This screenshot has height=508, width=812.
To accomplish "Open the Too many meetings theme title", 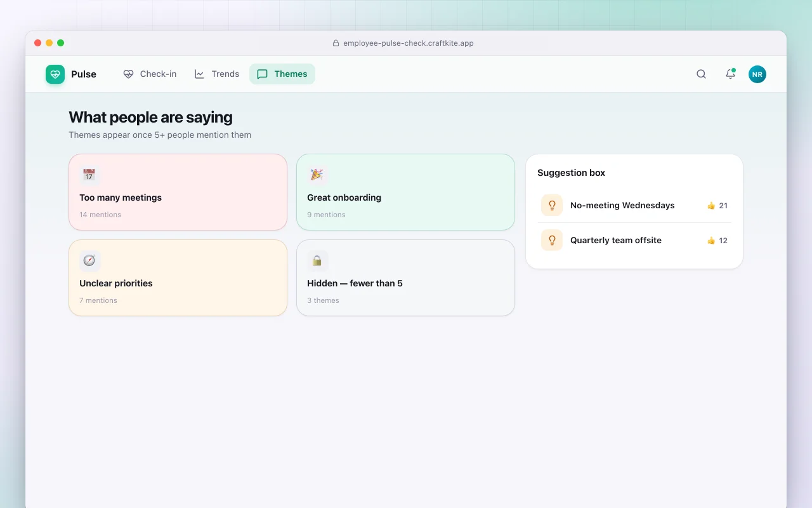I will (x=121, y=197).
